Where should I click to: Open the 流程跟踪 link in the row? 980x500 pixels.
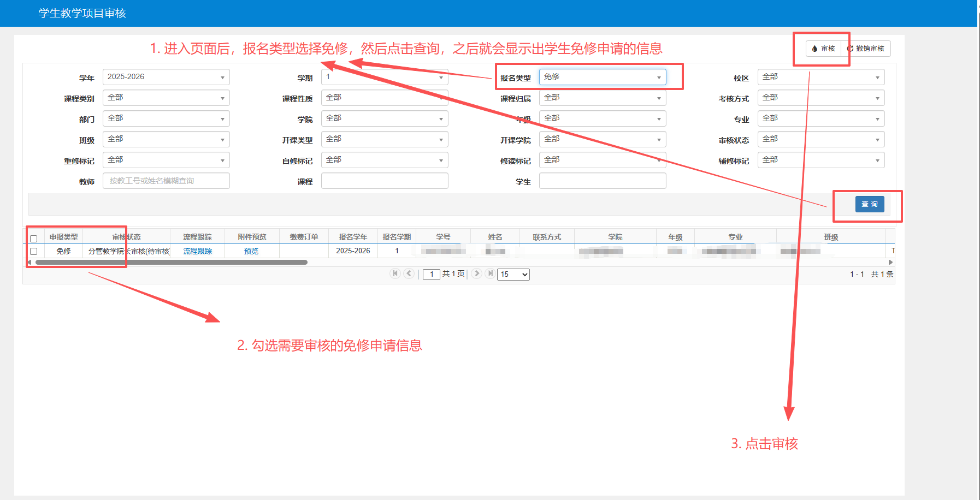197,251
